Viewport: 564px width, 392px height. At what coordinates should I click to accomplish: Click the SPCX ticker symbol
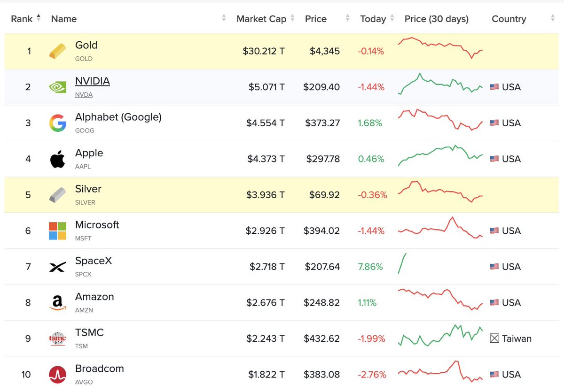[84, 274]
